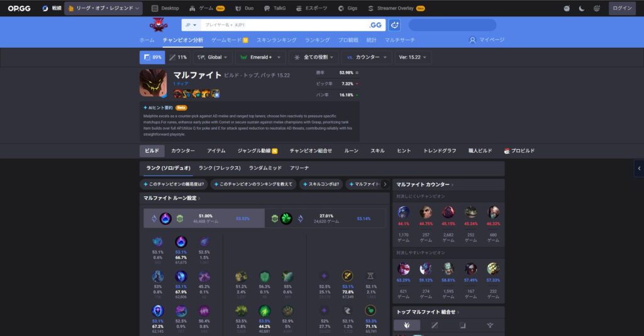Collapse the side panel with the chevron
644x336 pixels.
click(639, 169)
